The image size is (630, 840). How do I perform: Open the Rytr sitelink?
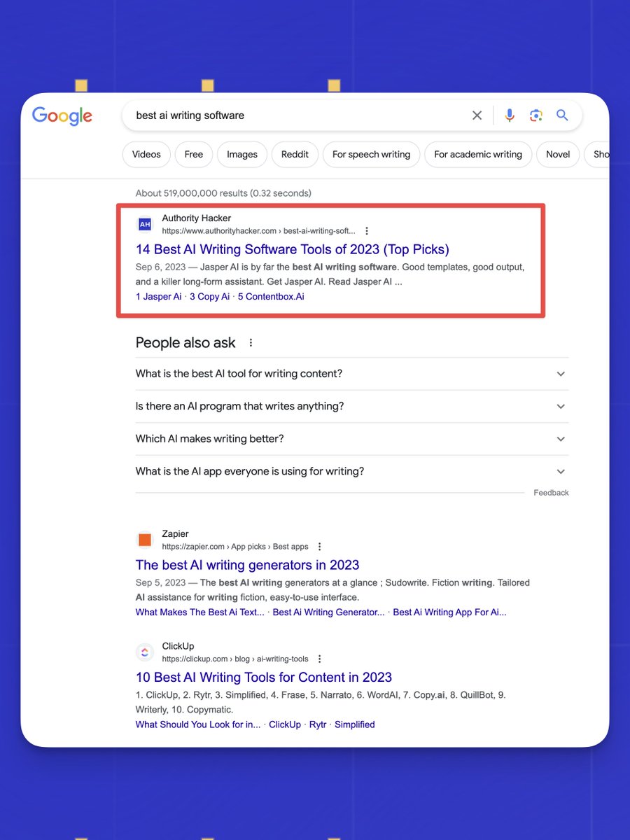pos(318,724)
